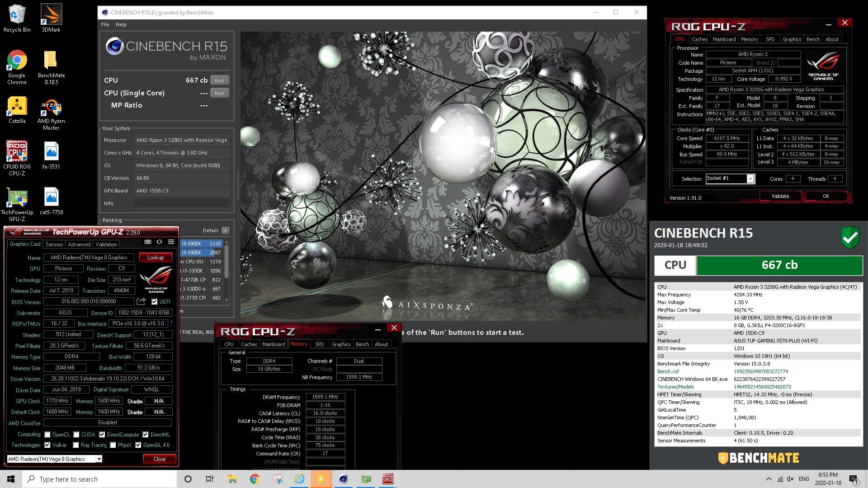Click the Cortana circle icon on the taskbar
868x488 pixels.
click(x=188, y=479)
